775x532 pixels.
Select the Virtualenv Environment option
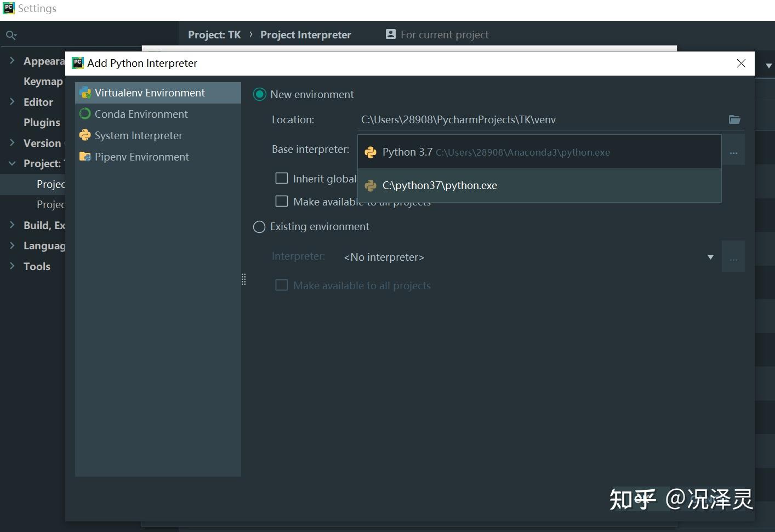tap(149, 93)
